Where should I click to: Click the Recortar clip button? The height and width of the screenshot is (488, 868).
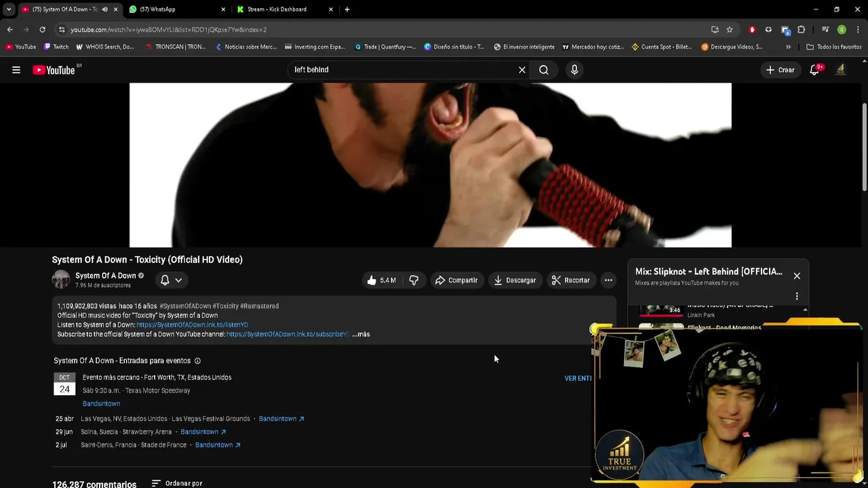point(570,280)
